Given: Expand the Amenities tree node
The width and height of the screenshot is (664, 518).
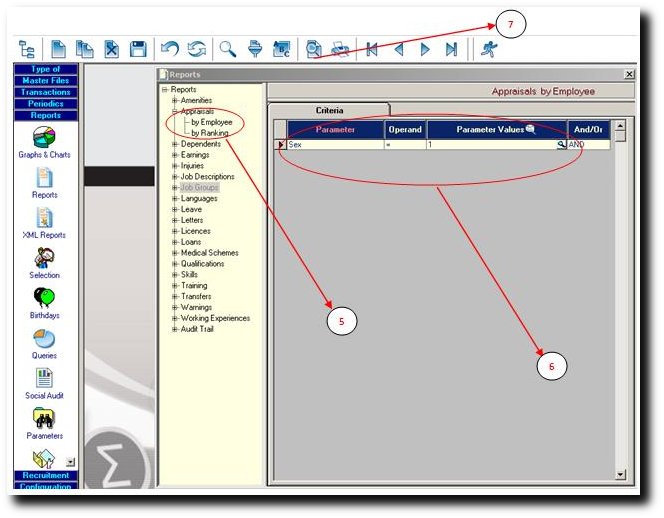Looking at the screenshot, I should (175, 101).
